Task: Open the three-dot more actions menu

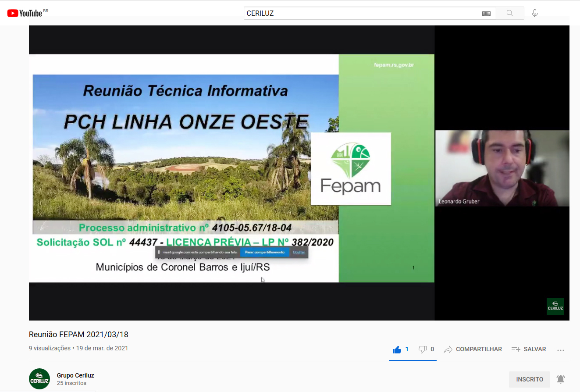Action: click(560, 350)
